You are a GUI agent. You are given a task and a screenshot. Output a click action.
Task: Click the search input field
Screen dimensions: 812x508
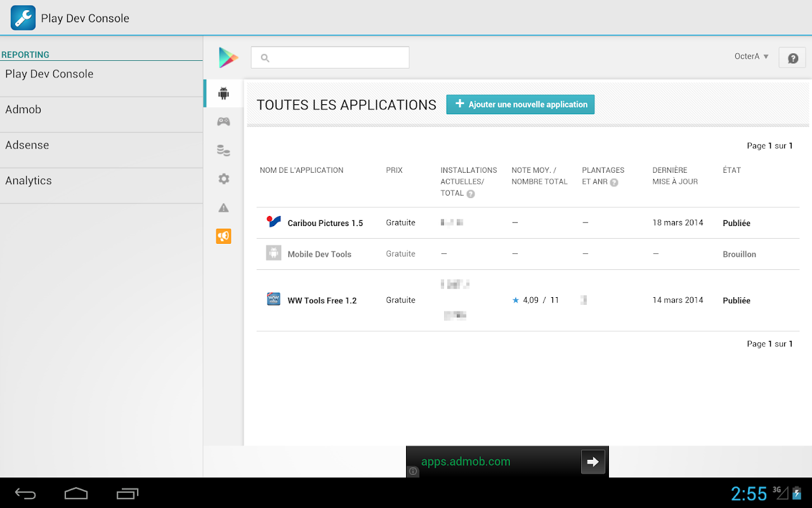(330, 57)
